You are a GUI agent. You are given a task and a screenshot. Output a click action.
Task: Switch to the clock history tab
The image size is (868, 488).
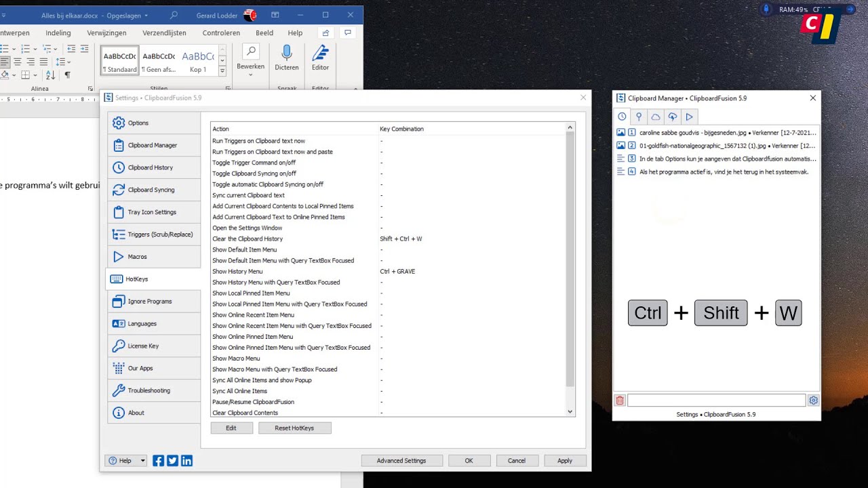coord(622,117)
